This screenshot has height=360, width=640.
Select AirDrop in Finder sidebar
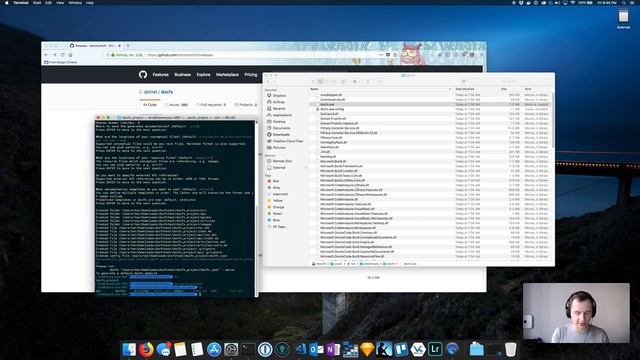click(x=278, y=102)
